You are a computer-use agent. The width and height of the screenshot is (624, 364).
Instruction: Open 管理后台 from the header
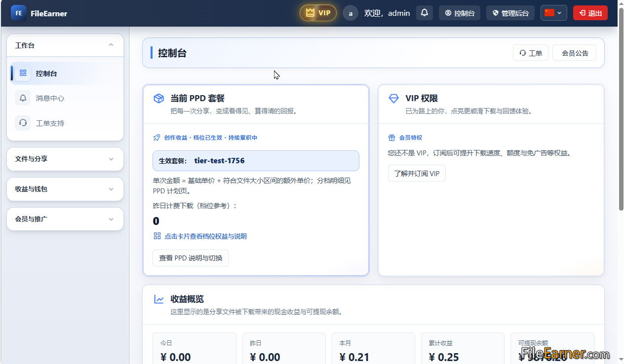pos(510,13)
